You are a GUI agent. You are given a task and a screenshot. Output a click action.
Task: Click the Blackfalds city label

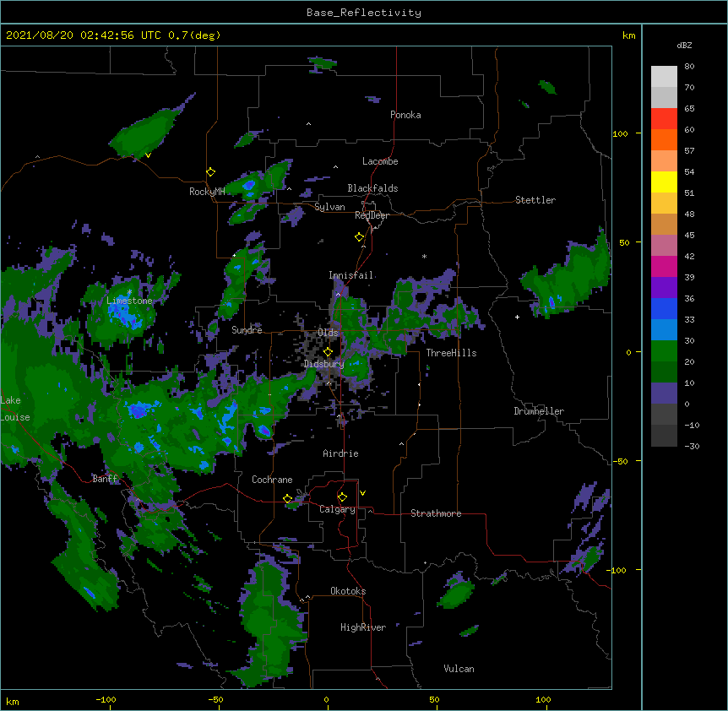372,188
